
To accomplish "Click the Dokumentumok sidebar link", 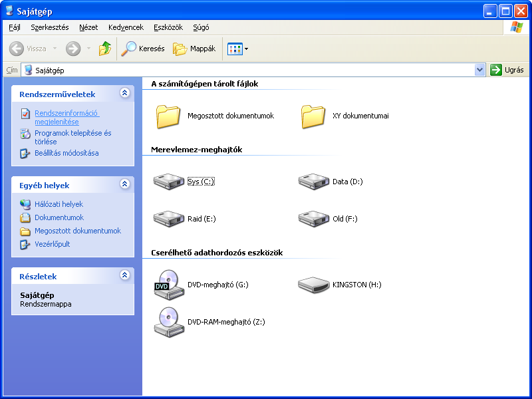I will [59, 217].
